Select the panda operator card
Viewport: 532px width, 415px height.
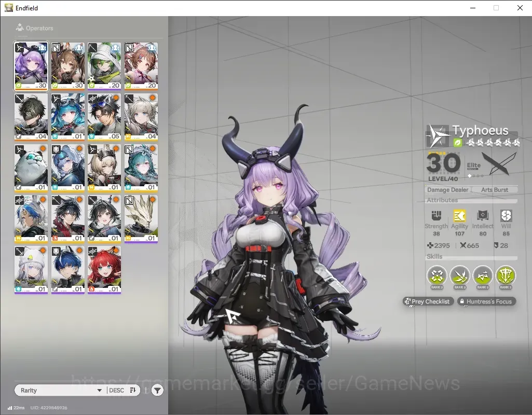click(31, 168)
